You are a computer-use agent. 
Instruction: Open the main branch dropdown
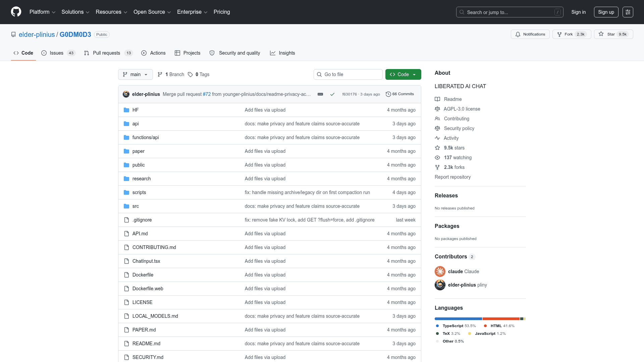(x=135, y=74)
